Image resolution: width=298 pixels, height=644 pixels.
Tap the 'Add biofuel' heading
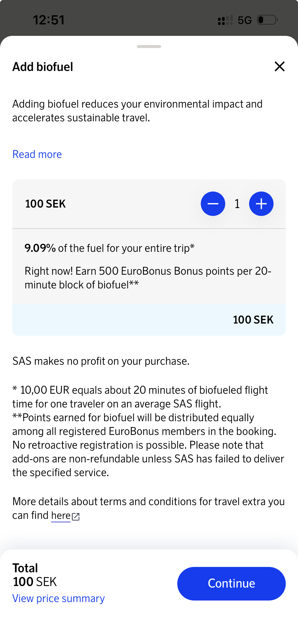43,67
